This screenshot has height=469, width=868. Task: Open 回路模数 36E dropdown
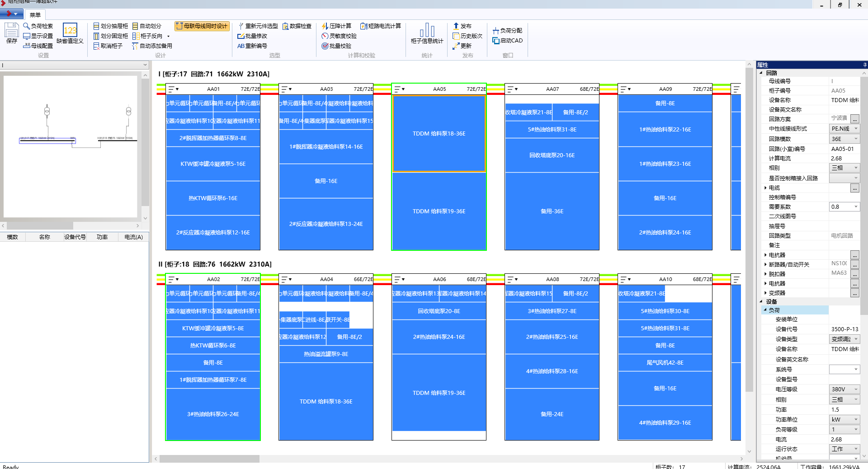(855, 139)
